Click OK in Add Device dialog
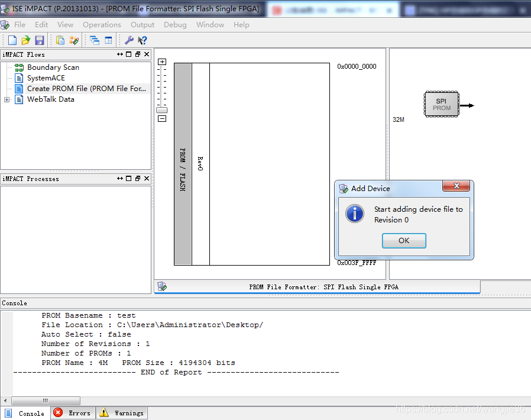This screenshot has width=531, height=420. (404, 241)
